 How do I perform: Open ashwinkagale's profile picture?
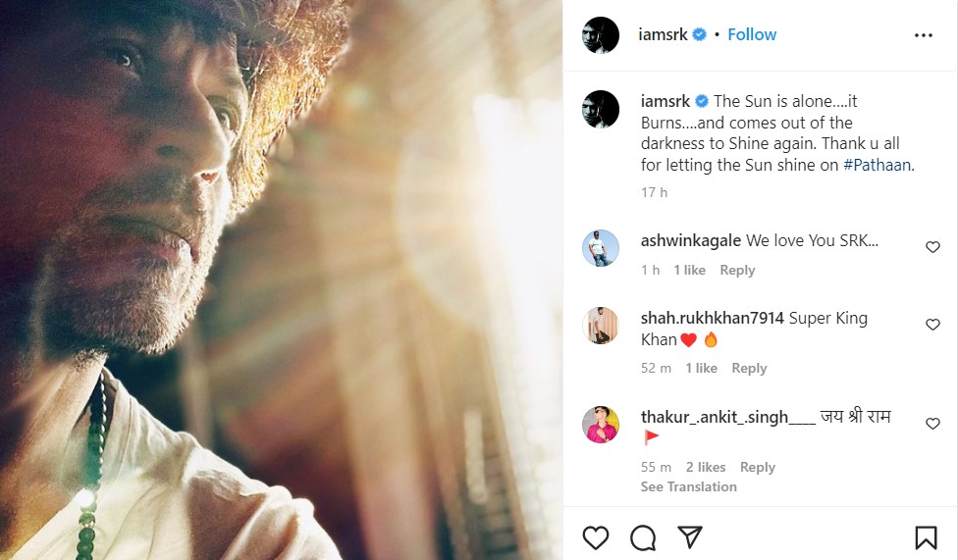click(x=601, y=248)
